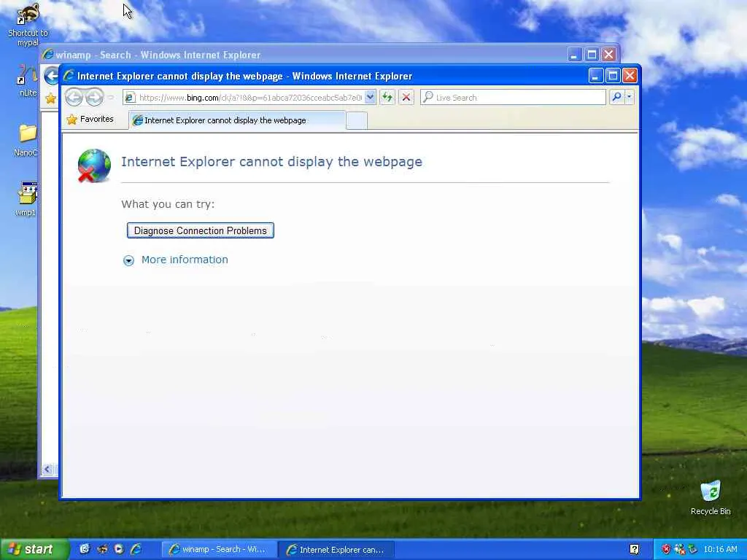This screenshot has height=560, width=747.
Task: Maximize the winamp Search window
Action: tap(592, 55)
